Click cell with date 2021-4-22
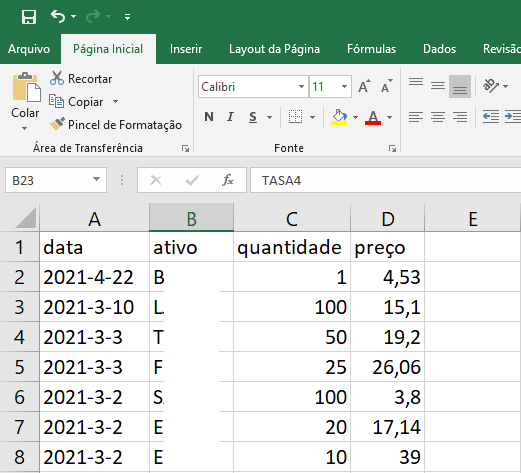The width and height of the screenshot is (521, 473). tap(94, 277)
